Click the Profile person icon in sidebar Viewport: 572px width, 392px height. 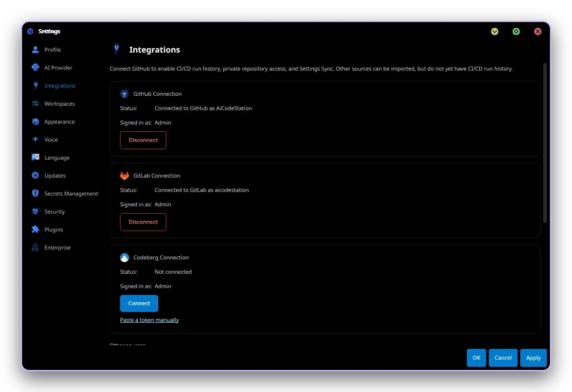(x=36, y=49)
